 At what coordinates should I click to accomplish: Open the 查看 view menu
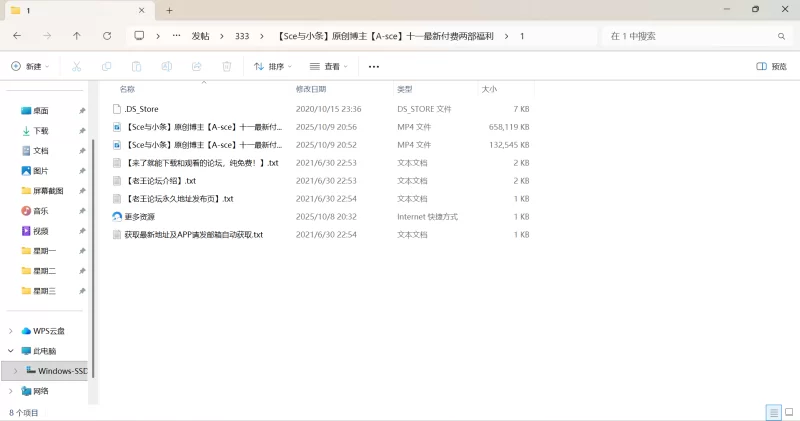(330, 66)
